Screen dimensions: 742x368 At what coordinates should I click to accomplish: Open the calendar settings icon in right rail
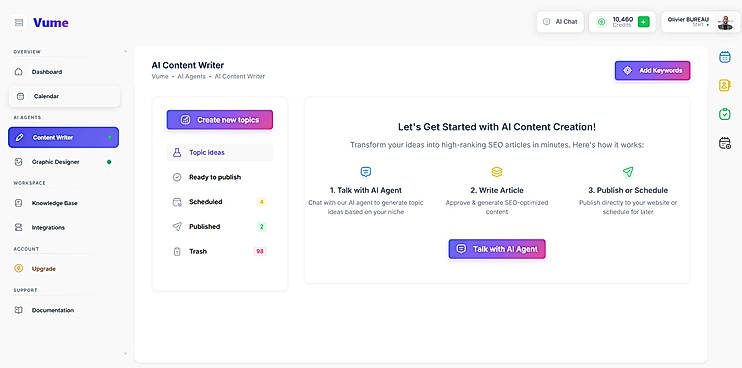(x=724, y=143)
